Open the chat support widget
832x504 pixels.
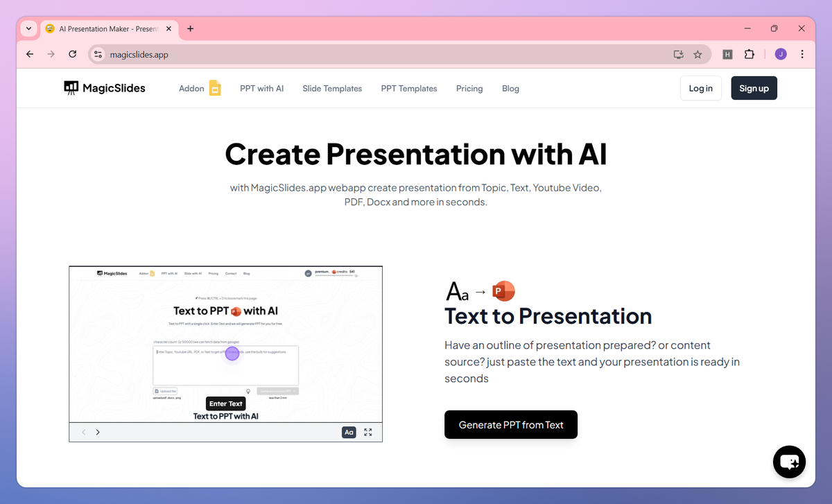pyautogui.click(x=789, y=462)
